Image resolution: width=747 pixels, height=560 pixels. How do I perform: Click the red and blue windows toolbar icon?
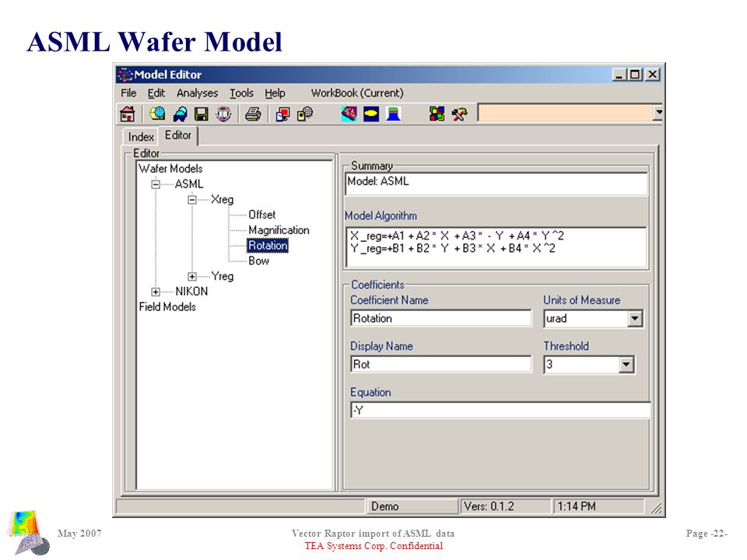pyautogui.click(x=282, y=114)
